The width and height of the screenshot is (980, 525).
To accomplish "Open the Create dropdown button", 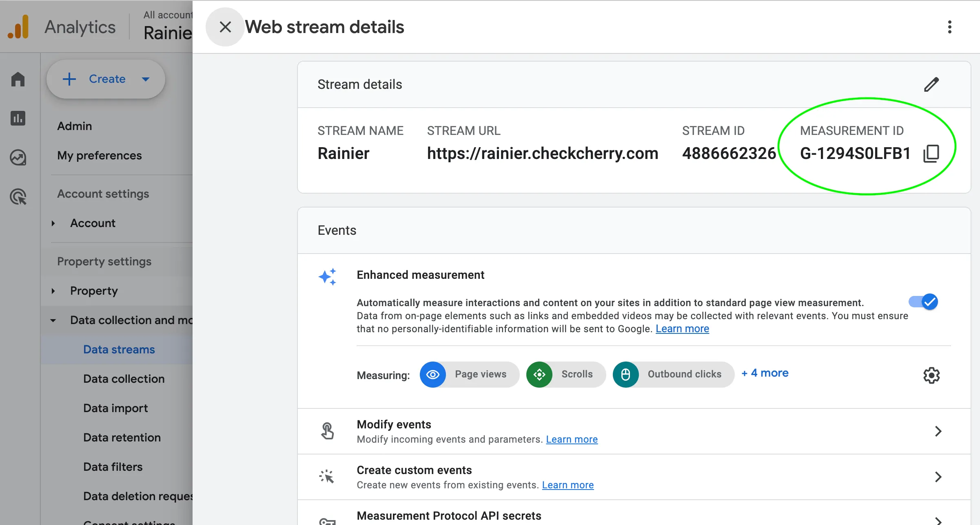I will (106, 79).
